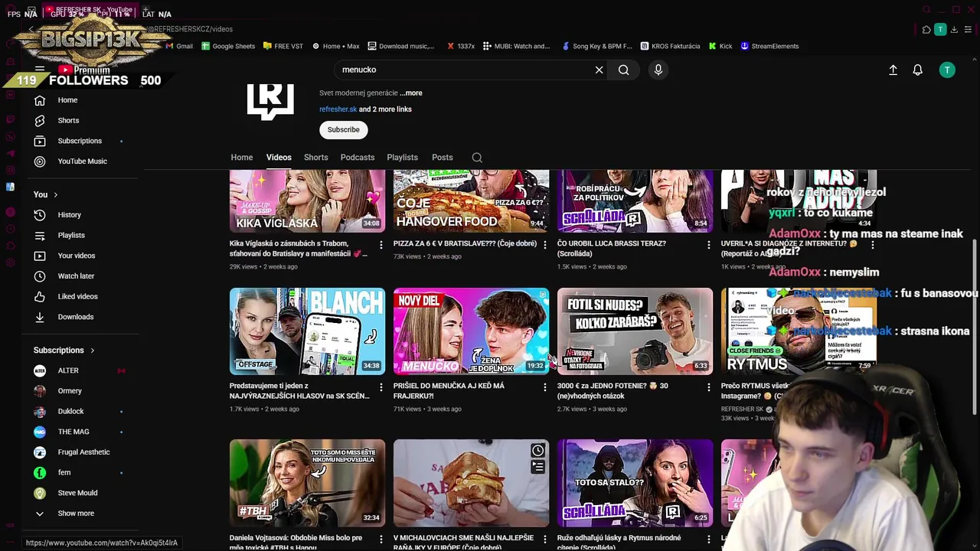Open options menu for Predstavujeme ti jeden video
The height and width of the screenshot is (551, 980).
(x=381, y=387)
